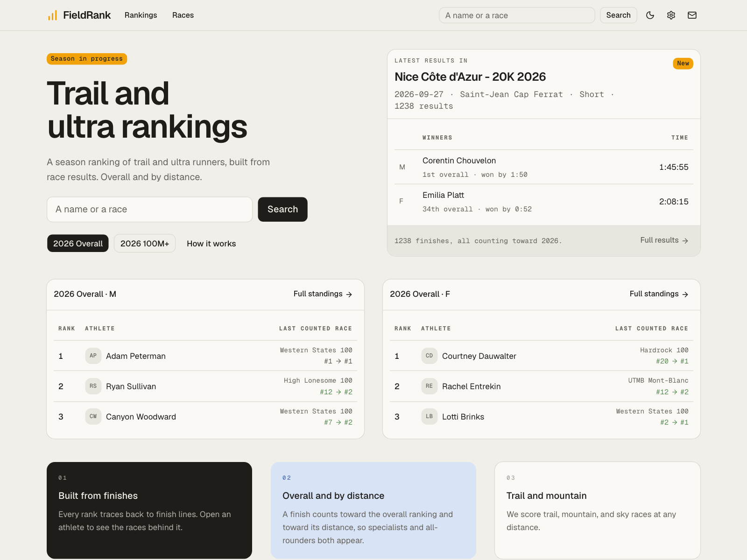Click the dark Search button in hero
This screenshot has height=560, width=747.
(x=282, y=209)
